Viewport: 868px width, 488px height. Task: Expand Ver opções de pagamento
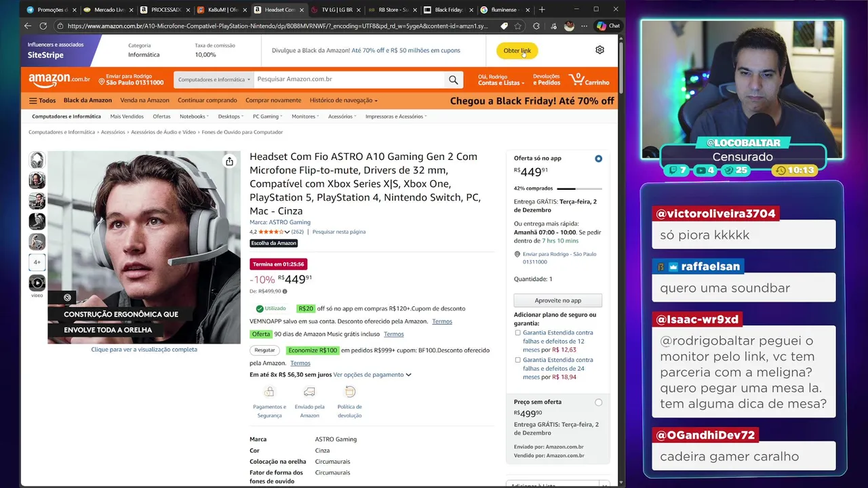(372, 375)
